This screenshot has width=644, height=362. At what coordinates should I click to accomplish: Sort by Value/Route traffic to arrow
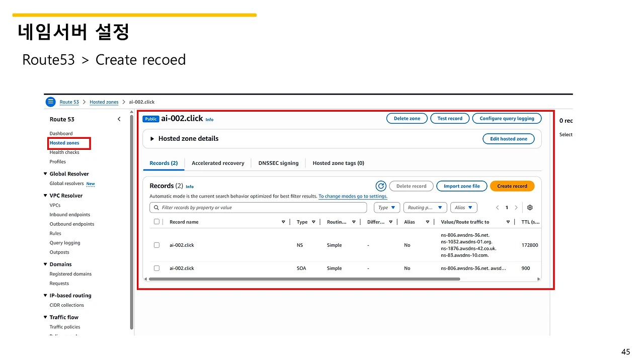coord(508,222)
